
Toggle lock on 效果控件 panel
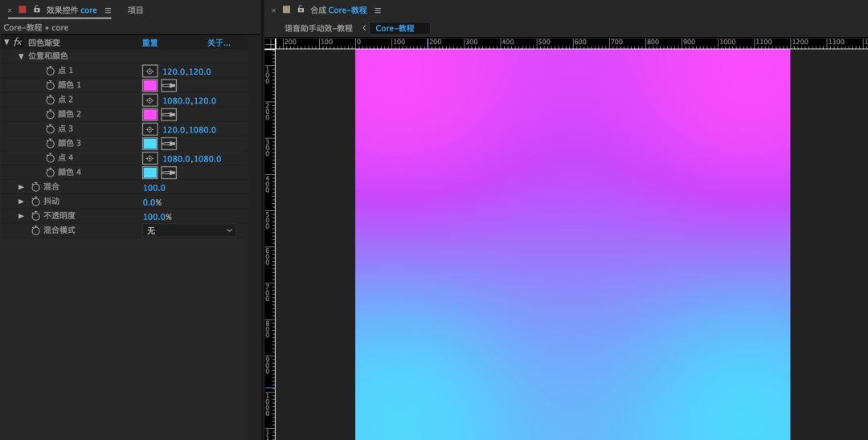(x=36, y=10)
